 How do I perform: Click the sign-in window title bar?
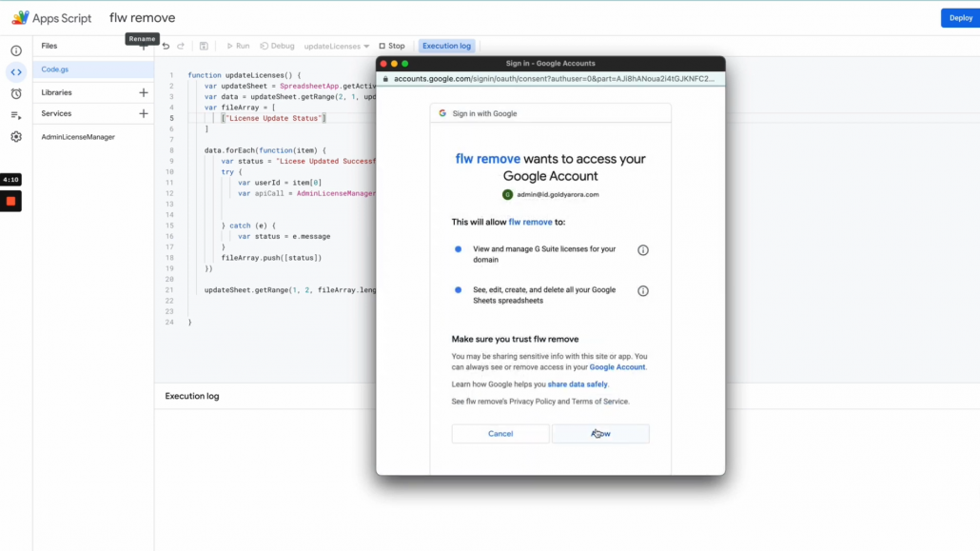tap(551, 63)
